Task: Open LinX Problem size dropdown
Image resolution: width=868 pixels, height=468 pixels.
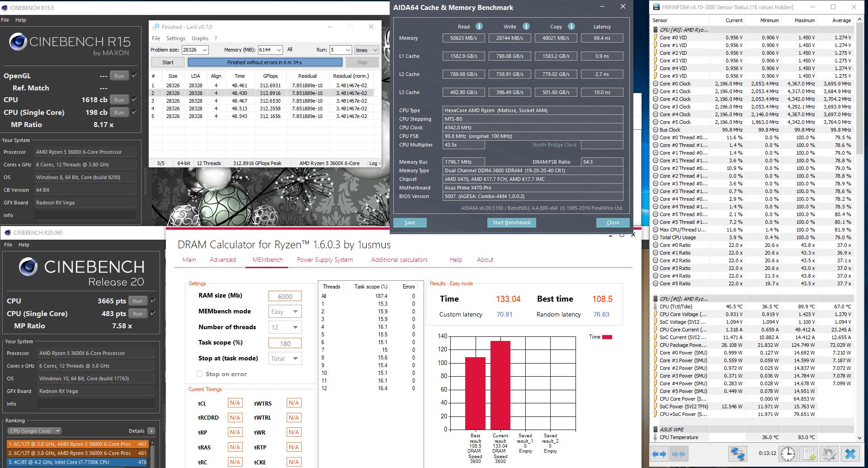Action: pos(204,50)
